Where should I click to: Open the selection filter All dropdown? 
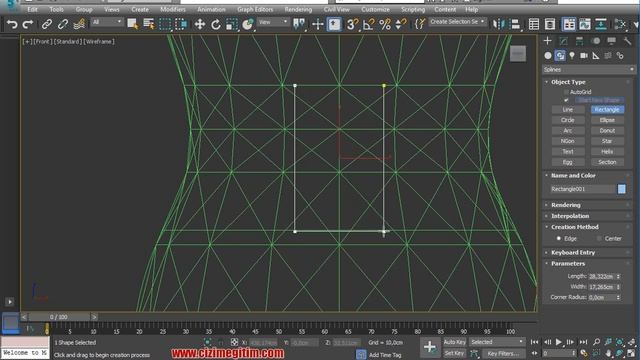click(x=107, y=22)
